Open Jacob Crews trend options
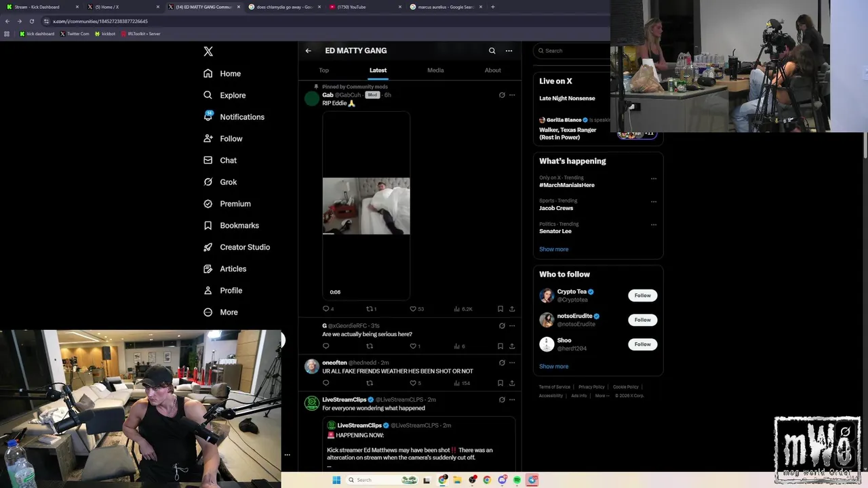Viewport: 868px width, 488px height. 654,202
